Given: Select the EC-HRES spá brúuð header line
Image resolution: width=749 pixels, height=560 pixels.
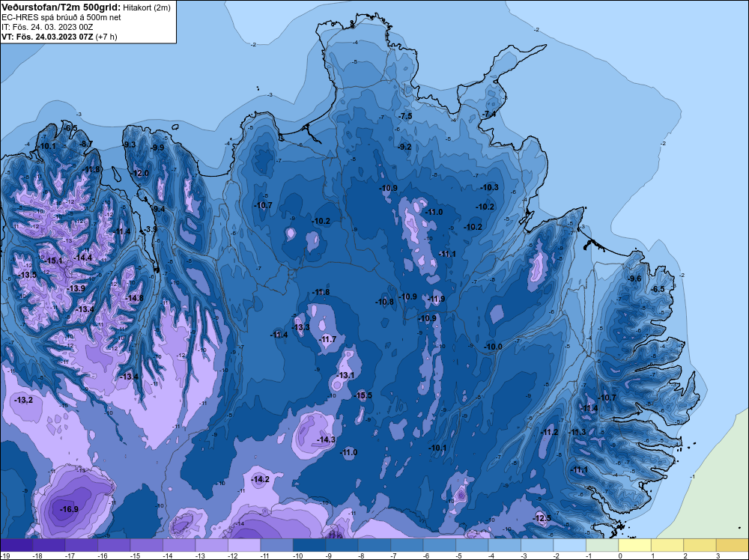Looking at the screenshot, I should coord(61,17).
